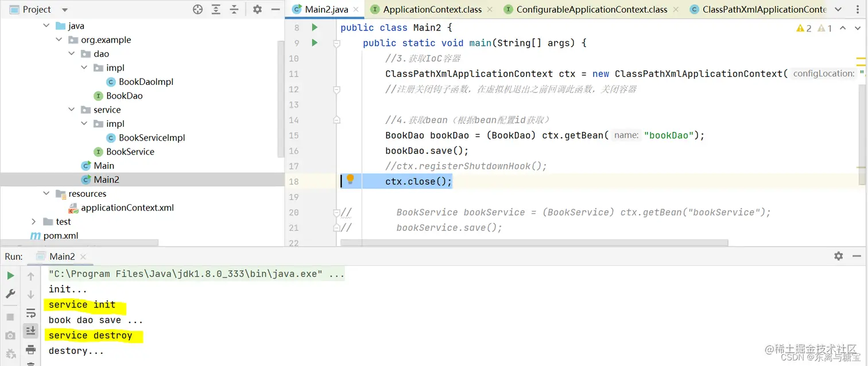Image resolution: width=868 pixels, height=366 pixels.
Task: Open editor tabs three-dot menu
Action: [x=858, y=9]
